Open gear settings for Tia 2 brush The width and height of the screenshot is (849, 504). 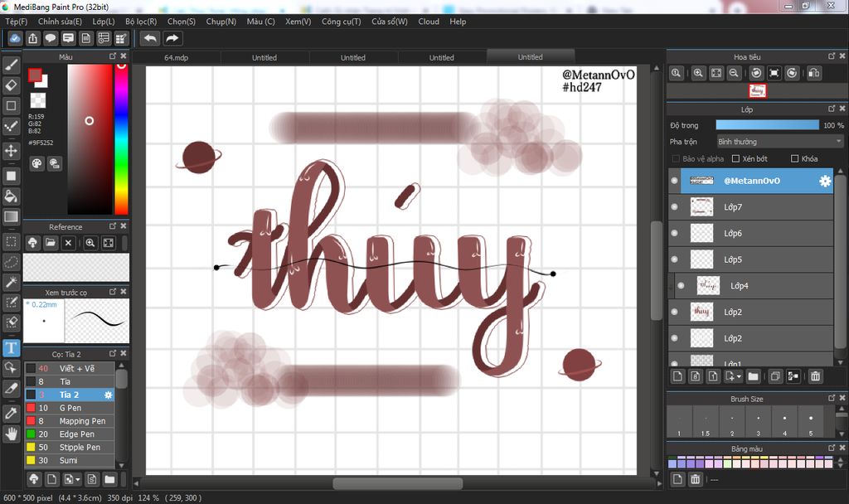109,395
